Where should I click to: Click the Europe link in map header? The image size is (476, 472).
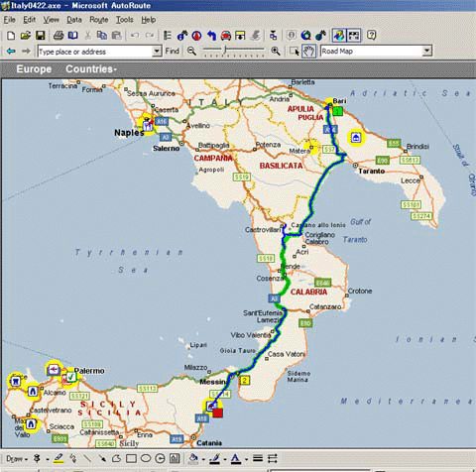34,69
